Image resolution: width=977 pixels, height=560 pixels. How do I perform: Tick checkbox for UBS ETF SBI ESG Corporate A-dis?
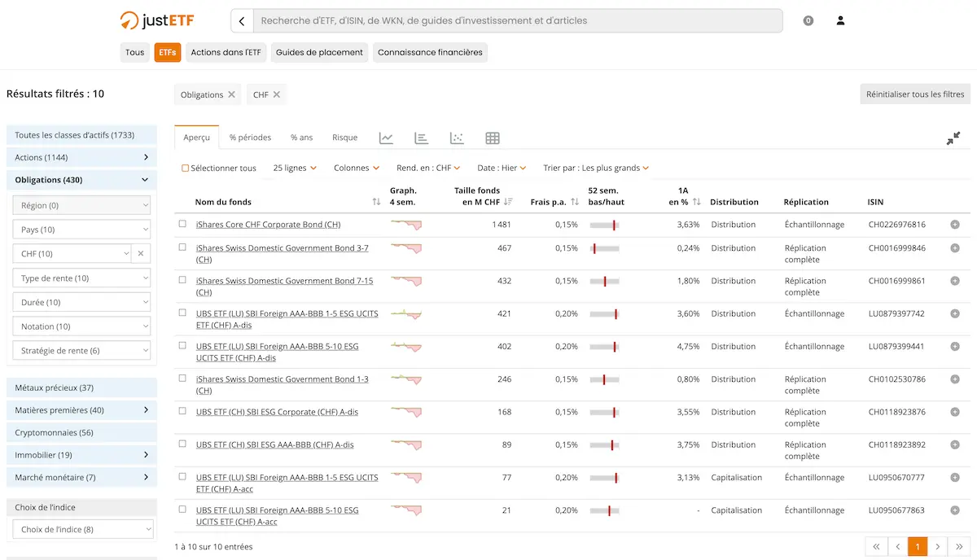pyautogui.click(x=182, y=411)
